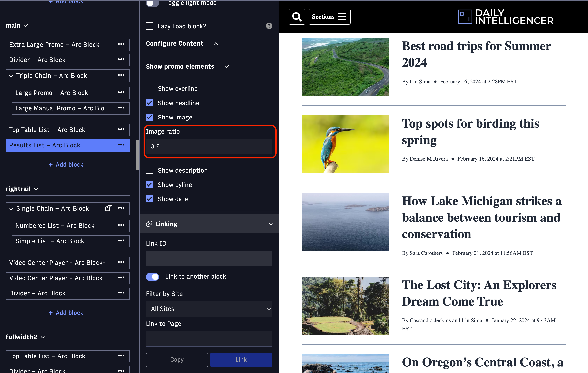This screenshot has width=588, height=373.
Task: Turn off Link to another block switch
Action: click(x=152, y=277)
